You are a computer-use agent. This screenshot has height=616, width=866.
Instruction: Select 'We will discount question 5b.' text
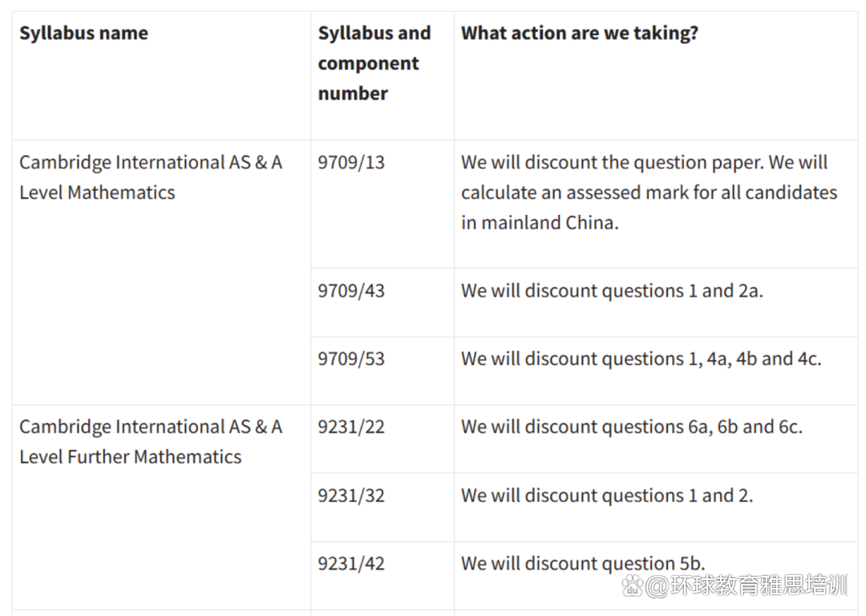[583, 564]
